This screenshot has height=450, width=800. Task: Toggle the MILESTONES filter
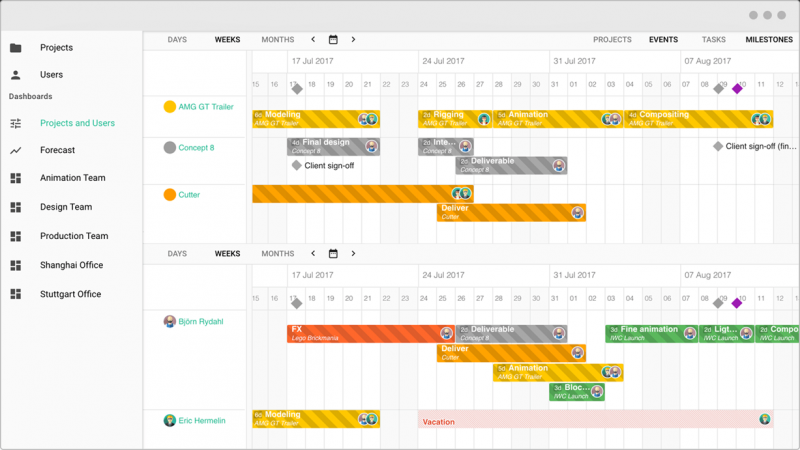(769, 39)
